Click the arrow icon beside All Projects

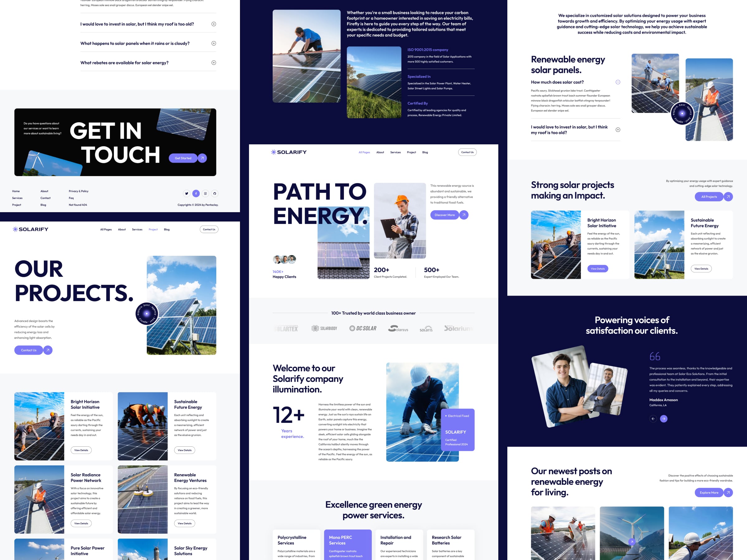point(728,196)
